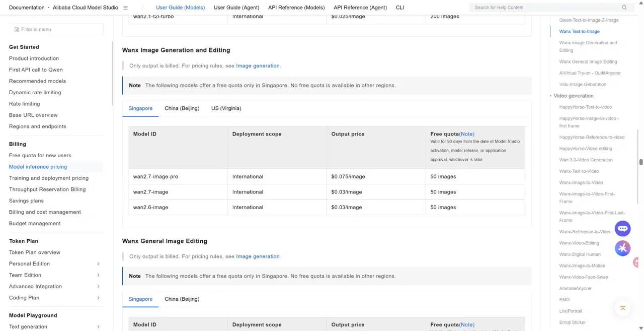
Task: Open Token Plan overview
Action: point(34,252)
